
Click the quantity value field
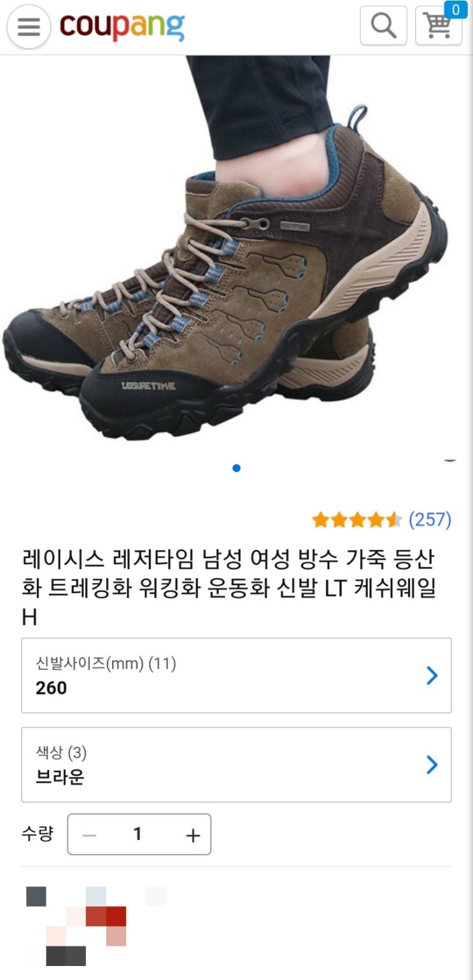(x=137, y=834)
